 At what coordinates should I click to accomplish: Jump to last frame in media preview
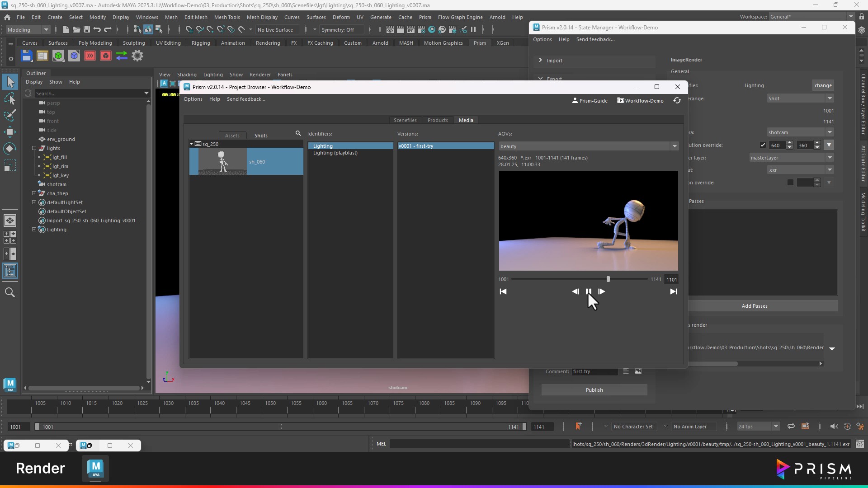[673, 291]
